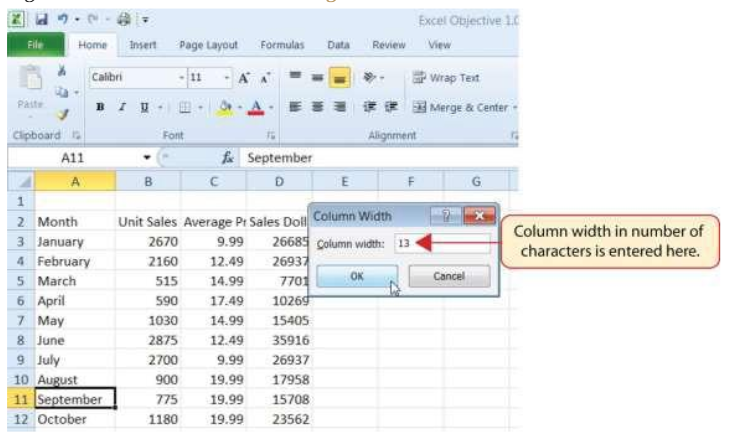Viewport: 730px width, 438px height.
Task: Open the Clipboard dialog launcher
Action: click(x=76, y=135)
